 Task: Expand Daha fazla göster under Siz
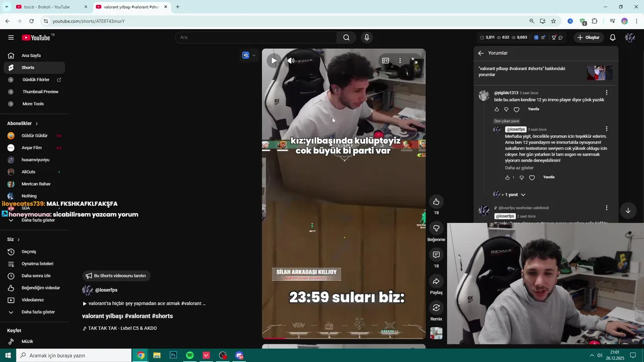34,312
